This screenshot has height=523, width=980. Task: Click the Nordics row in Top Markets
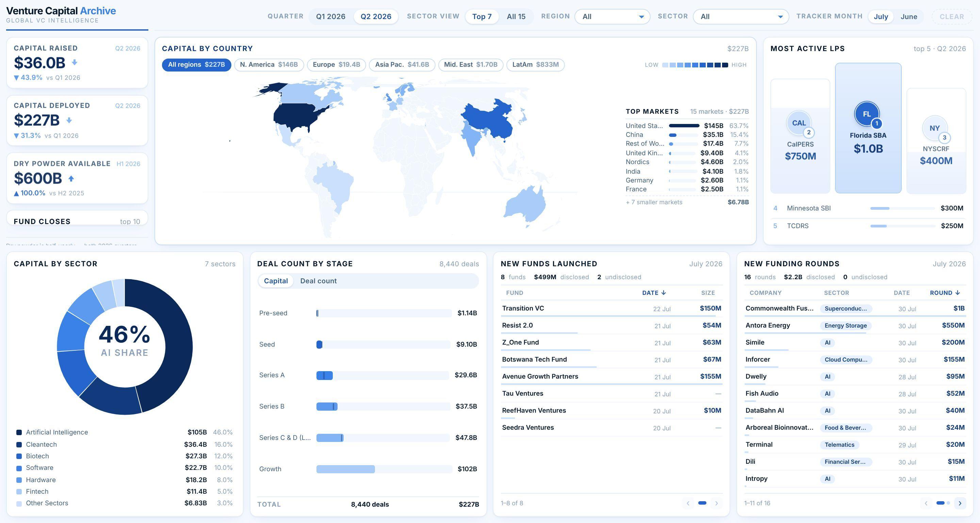tap(687, 162)
